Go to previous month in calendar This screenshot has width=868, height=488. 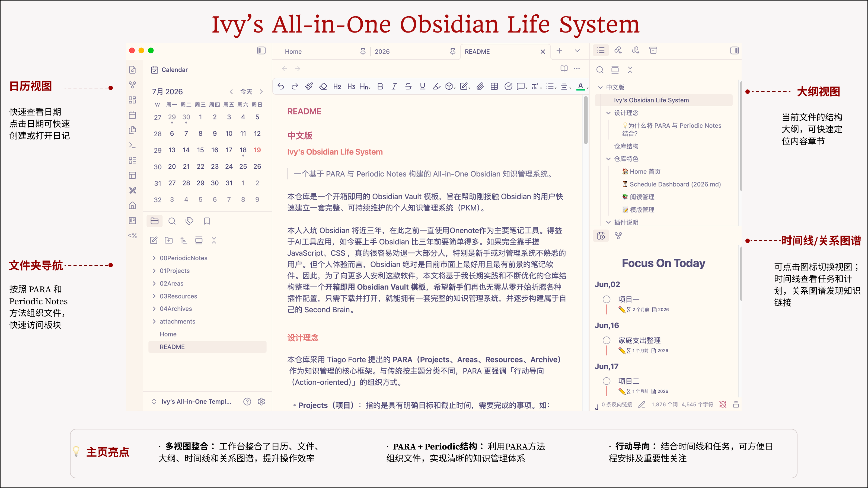231,92
